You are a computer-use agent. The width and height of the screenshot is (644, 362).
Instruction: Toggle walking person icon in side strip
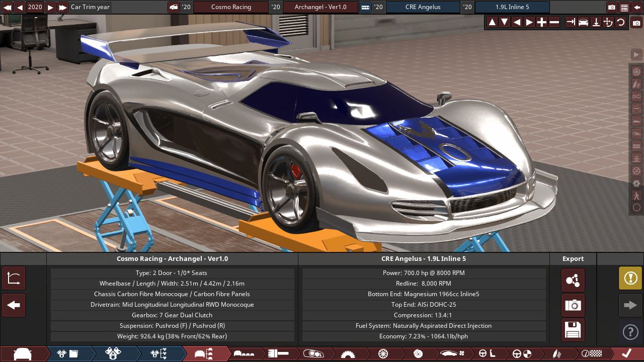636,196
